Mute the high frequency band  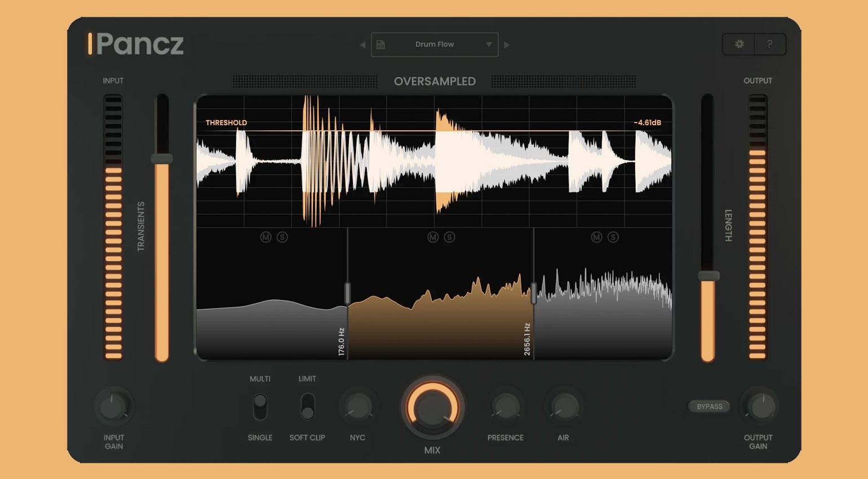point(596,237)
